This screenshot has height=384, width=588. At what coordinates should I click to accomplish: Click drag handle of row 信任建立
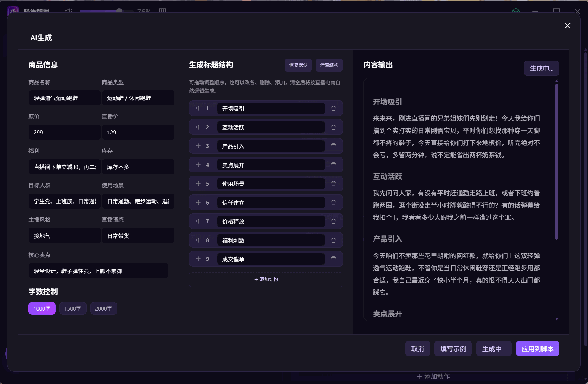[198, 202]
